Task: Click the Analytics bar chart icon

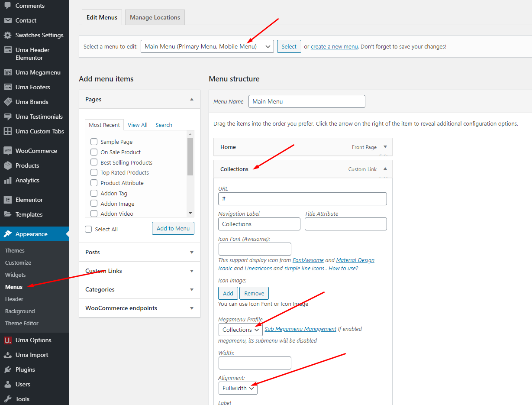Action: coord(8,180)
